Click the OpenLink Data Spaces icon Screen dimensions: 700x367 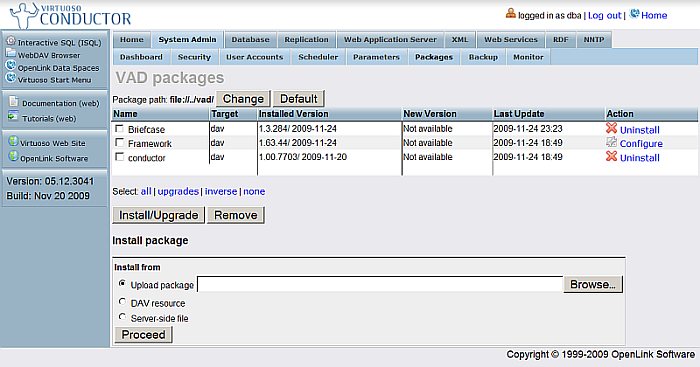pyautogui.click(x=11, y=66)
